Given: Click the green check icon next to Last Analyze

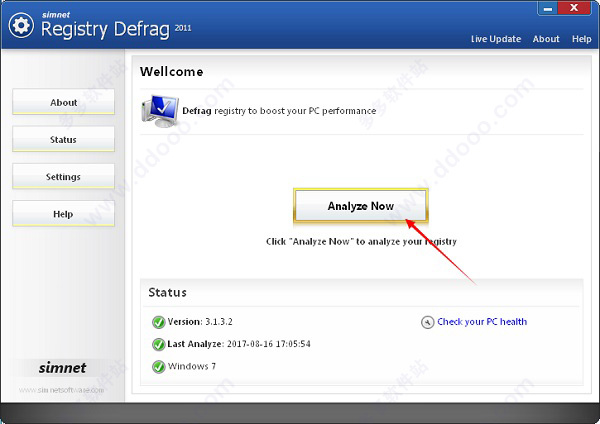Looking at the screenshot, I should (x=158, y=344).
